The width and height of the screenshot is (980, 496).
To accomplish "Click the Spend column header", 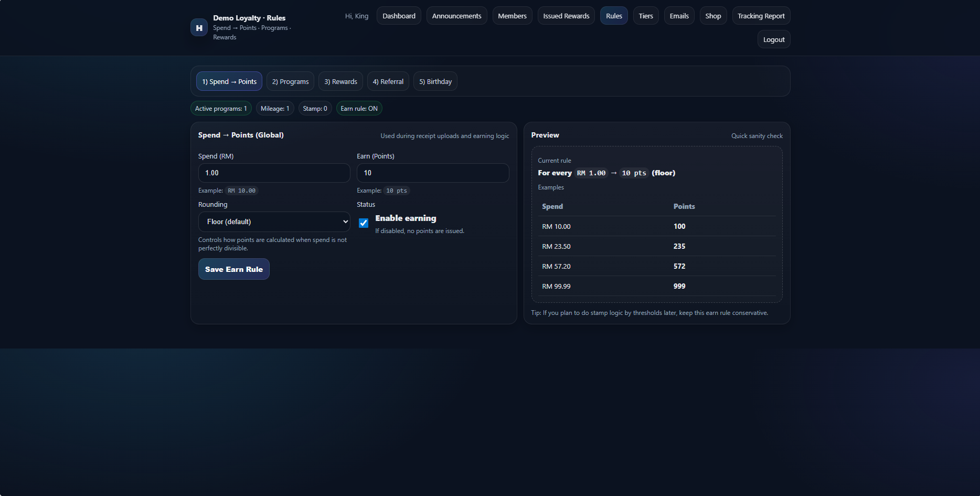I will (x=552, y=206).
